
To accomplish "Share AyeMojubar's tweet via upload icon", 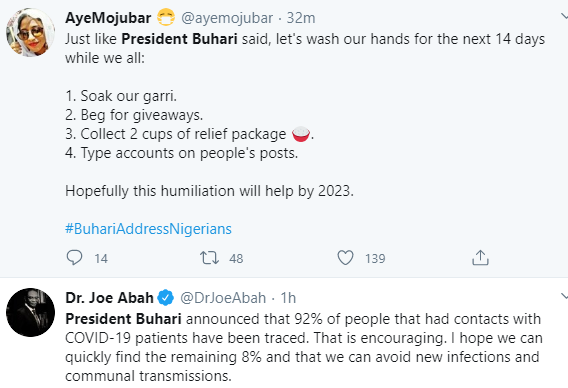I will coord(480,258).
